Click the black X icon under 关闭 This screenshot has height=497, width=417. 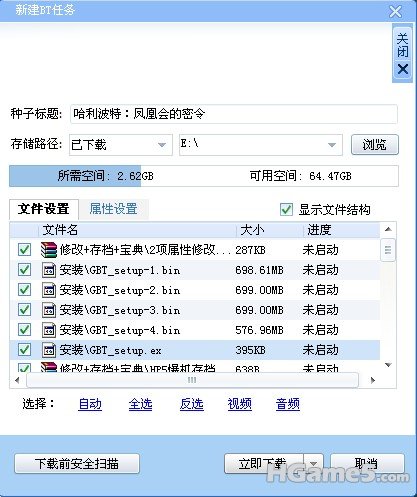pos(403,69)
